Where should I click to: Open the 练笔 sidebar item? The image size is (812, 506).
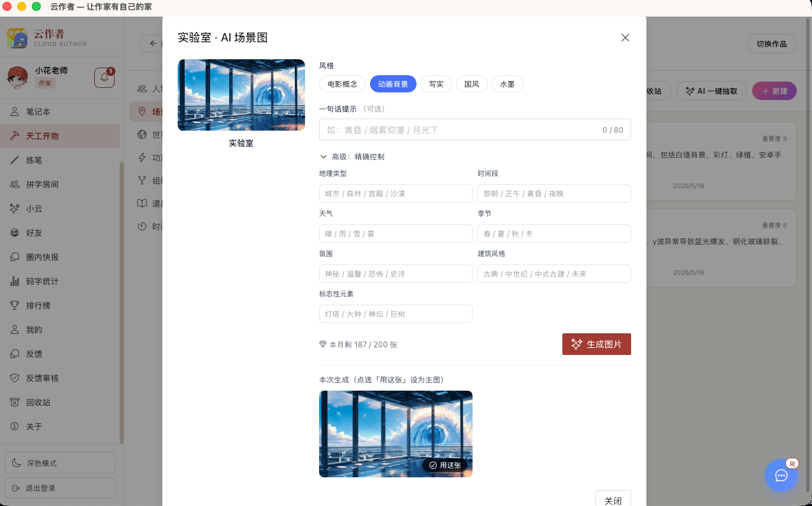[x=60, y=160]
